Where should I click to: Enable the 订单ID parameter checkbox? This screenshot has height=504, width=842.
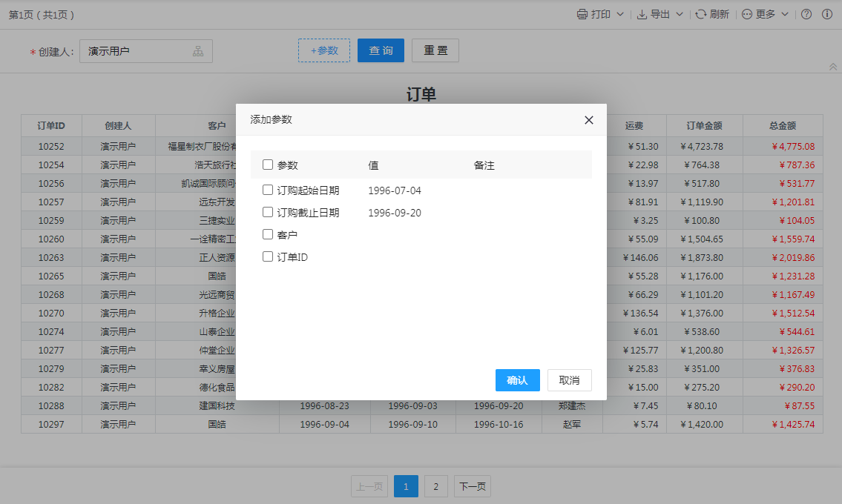(268, 257)
